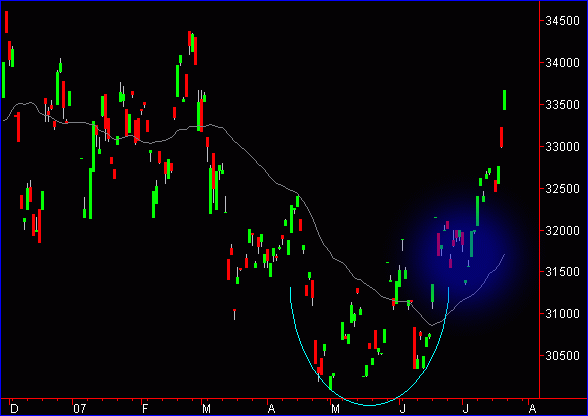Click the last A month marker on axis
Image resolution: width=588 pixels, height=416 pixels.
(532, 408)
